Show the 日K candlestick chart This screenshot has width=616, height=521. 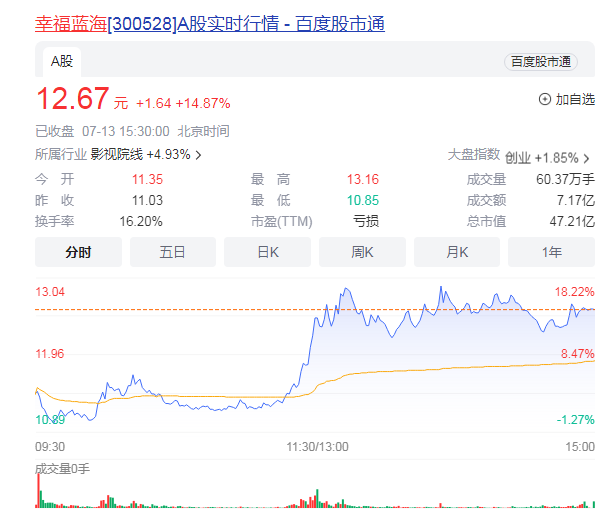coord(267,252)
